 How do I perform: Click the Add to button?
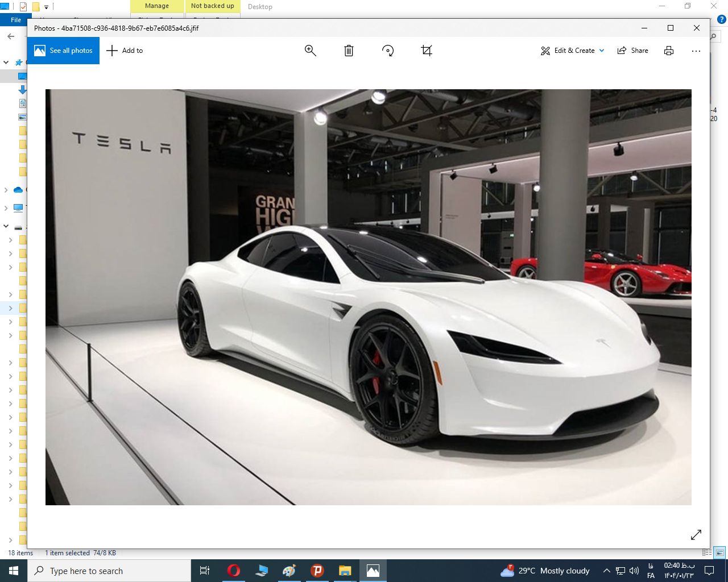125,51
